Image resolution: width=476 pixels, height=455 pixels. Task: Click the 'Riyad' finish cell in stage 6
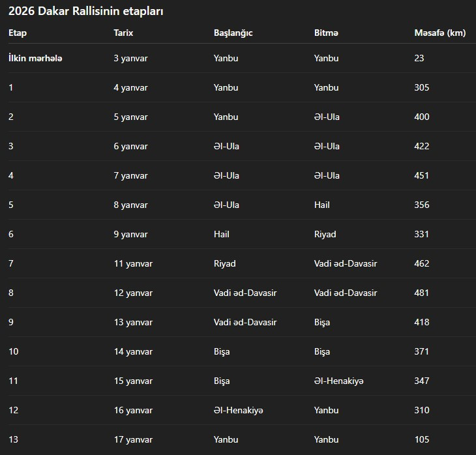(325, 234)
